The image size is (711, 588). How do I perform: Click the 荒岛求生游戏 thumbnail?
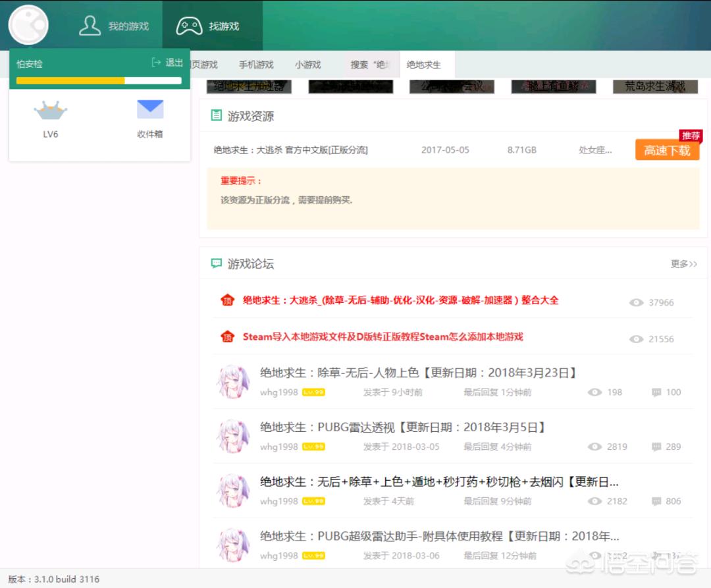click(x=655, y=87)
